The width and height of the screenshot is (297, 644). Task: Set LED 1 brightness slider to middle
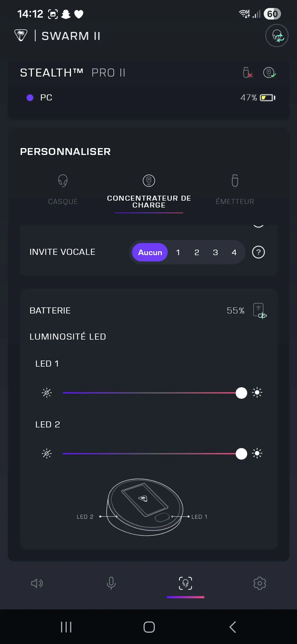[x=152, y=393]
